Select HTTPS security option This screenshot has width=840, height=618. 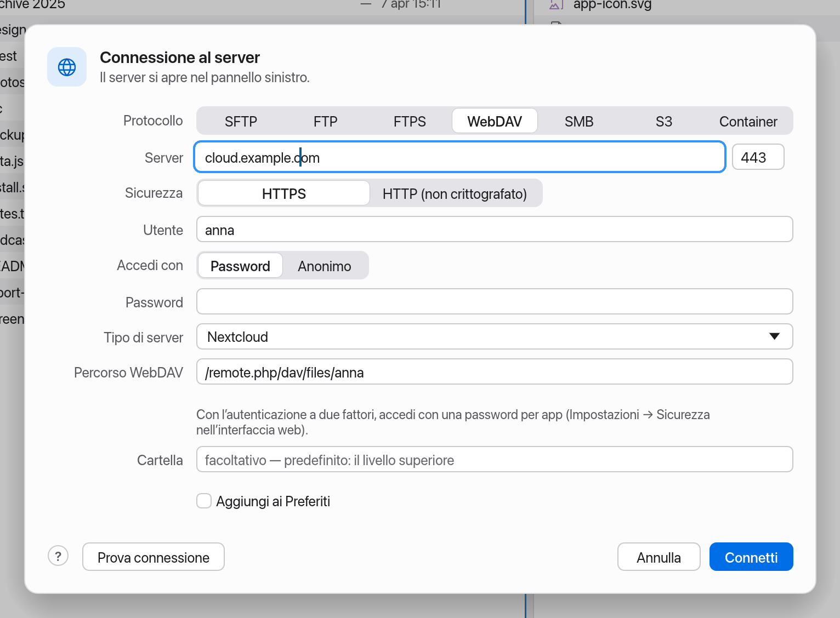tap(283, 193)
